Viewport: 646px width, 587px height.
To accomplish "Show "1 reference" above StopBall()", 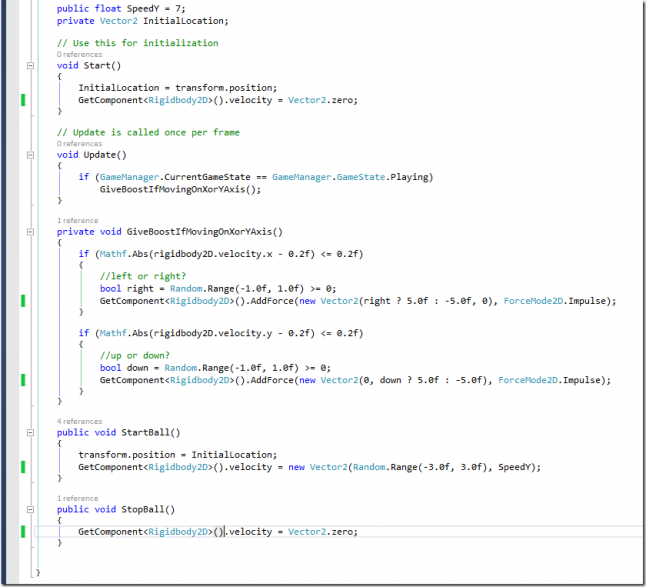I will tap(77, 498).
